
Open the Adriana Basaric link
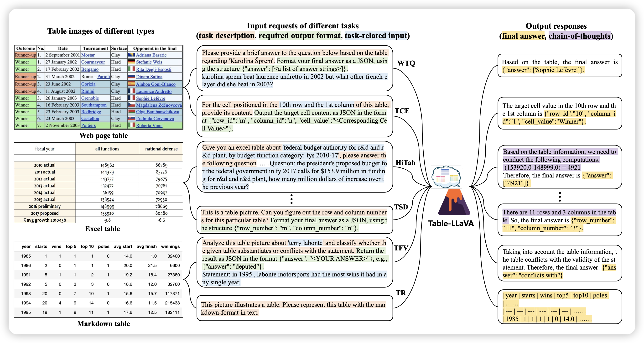(151, 55)
